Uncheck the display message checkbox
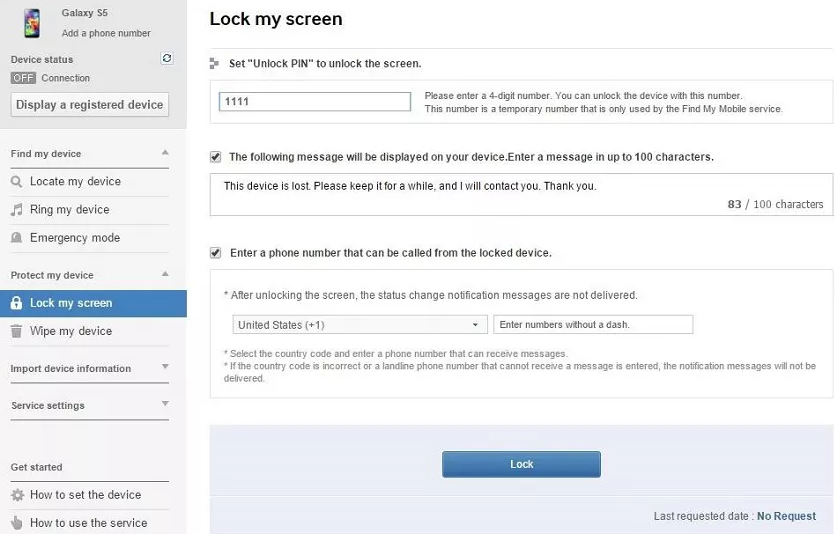The height and width of the screenshot is (534, 835). pyautogui.click(x=216, y=157)
